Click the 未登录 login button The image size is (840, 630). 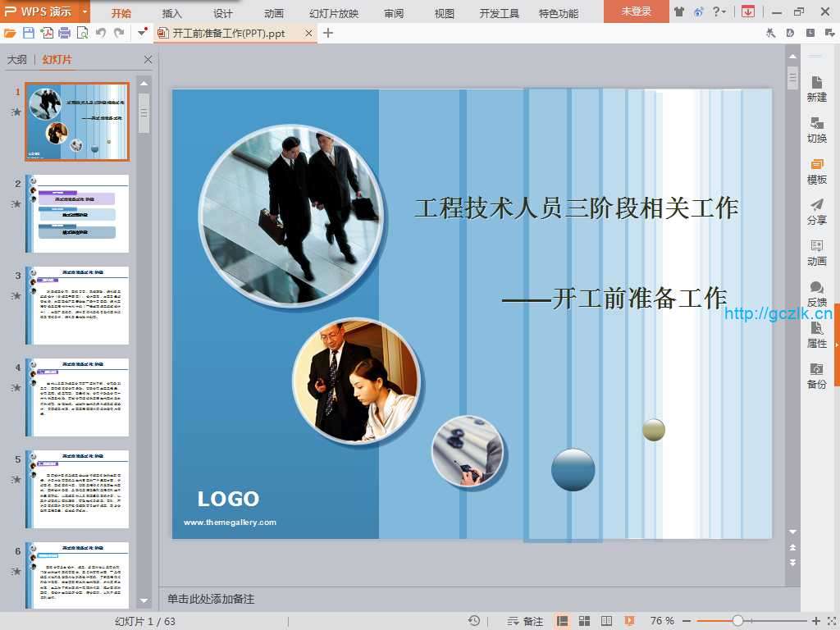click(636, 11)
